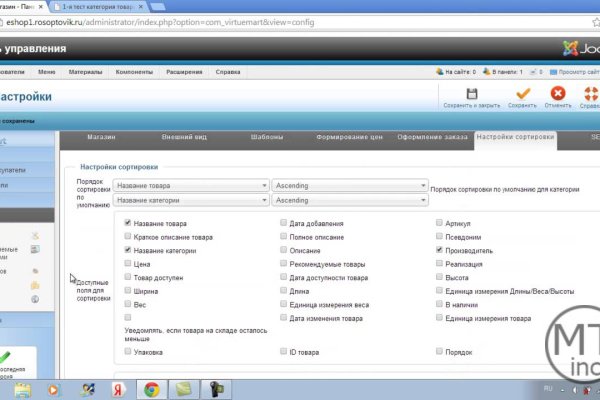Click the Сохранить checkmark icon

(521, 94)
